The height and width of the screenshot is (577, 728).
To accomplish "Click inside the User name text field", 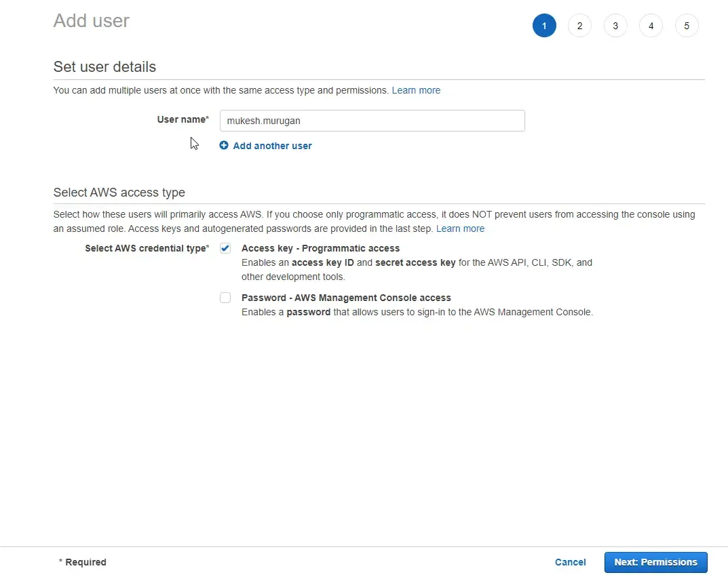I will pyautogui.click(x=372, y=120).
